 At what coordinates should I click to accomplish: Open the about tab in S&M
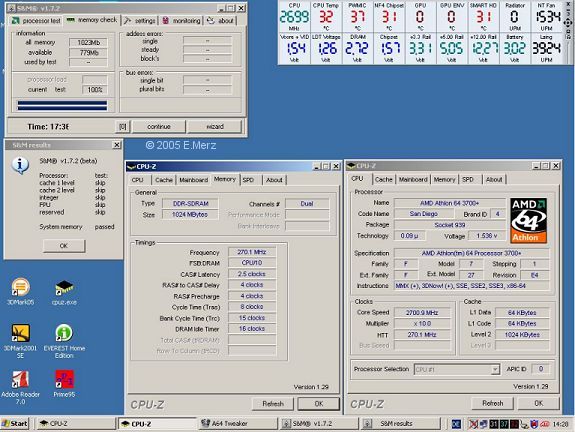coord(220,21)
